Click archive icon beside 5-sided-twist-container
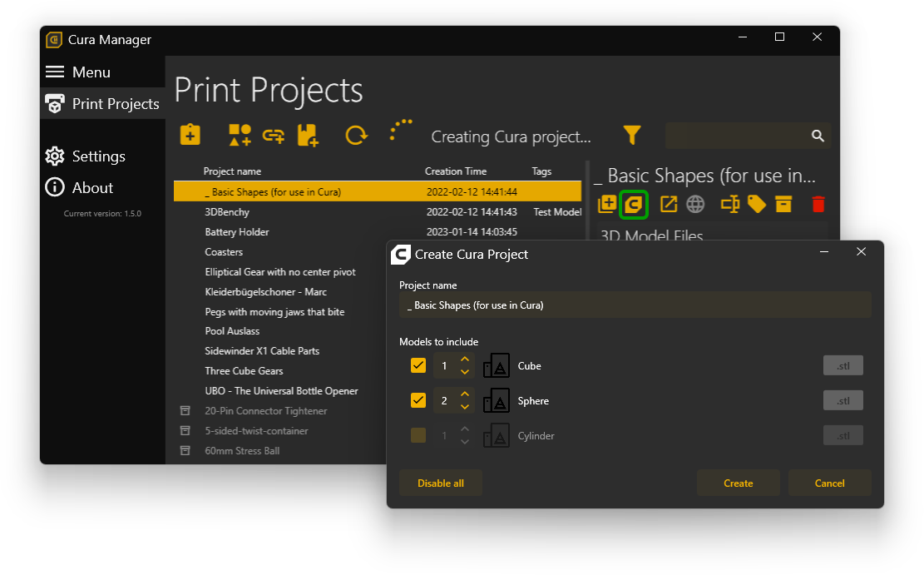 click(185, 430)
